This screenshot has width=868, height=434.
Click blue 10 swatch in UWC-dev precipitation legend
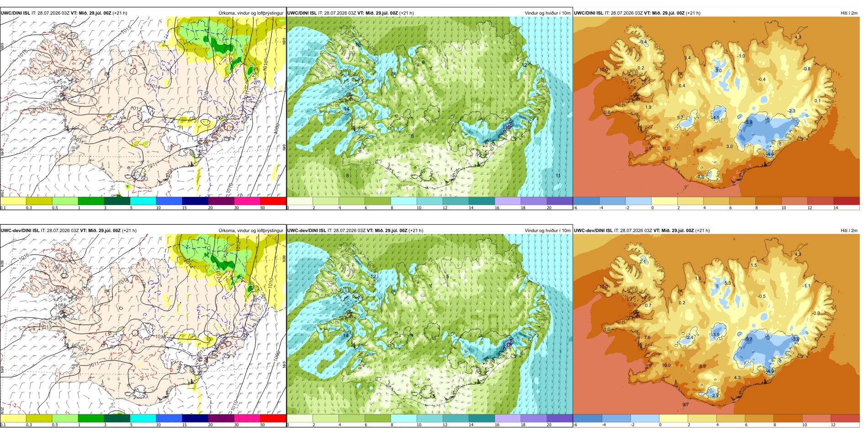[169, 418]
